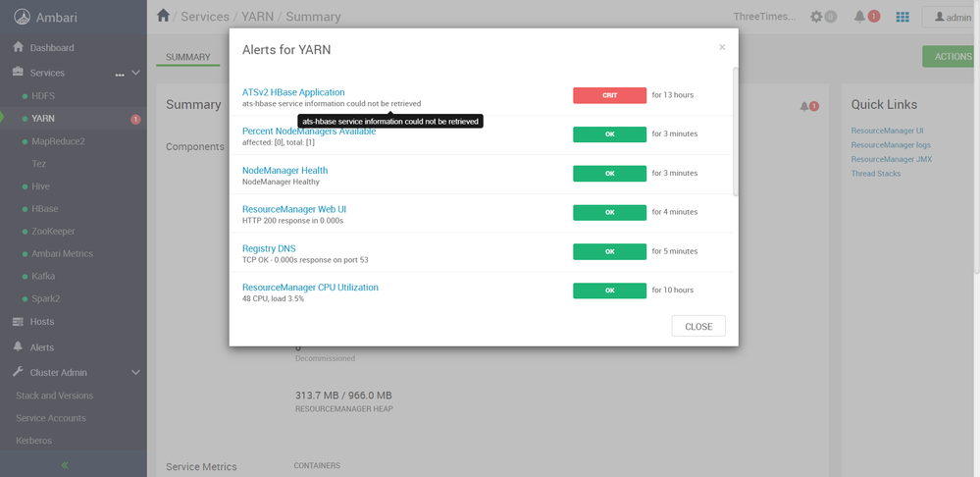Screen dimensions: 980x477
Task: Click the red alert badge beside YARN
Action: (135, 119)
